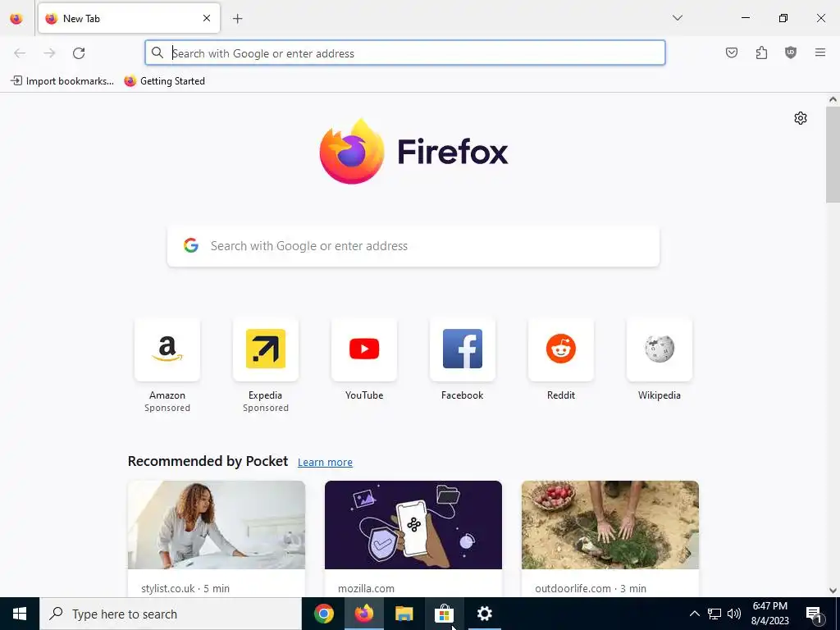Open Import bookmarks bookmark item
This screenshot has width=840, height=630.
click(x=62, y=81)
